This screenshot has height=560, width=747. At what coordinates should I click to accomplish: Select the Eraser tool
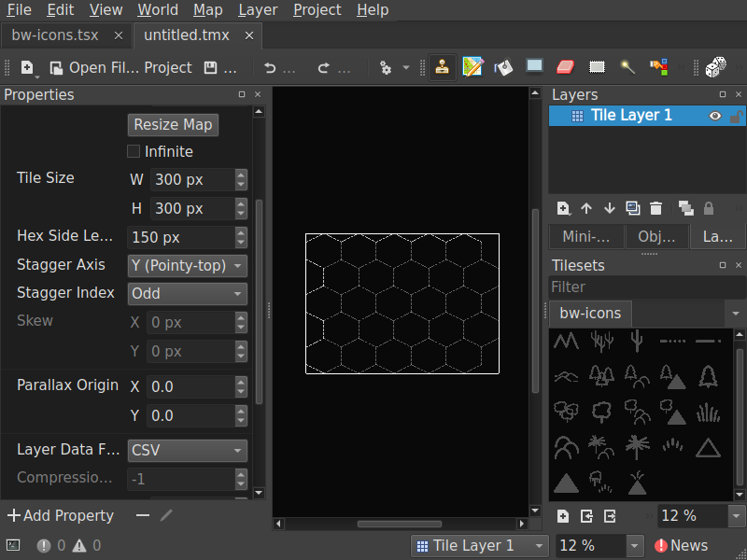pyautogui.click(x=566, y=67)
